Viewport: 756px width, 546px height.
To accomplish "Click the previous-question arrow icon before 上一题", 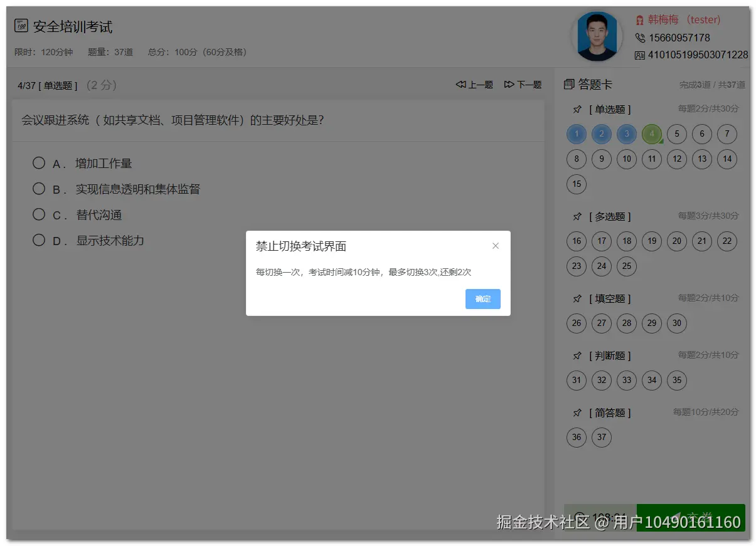I will tap(459, 85).
